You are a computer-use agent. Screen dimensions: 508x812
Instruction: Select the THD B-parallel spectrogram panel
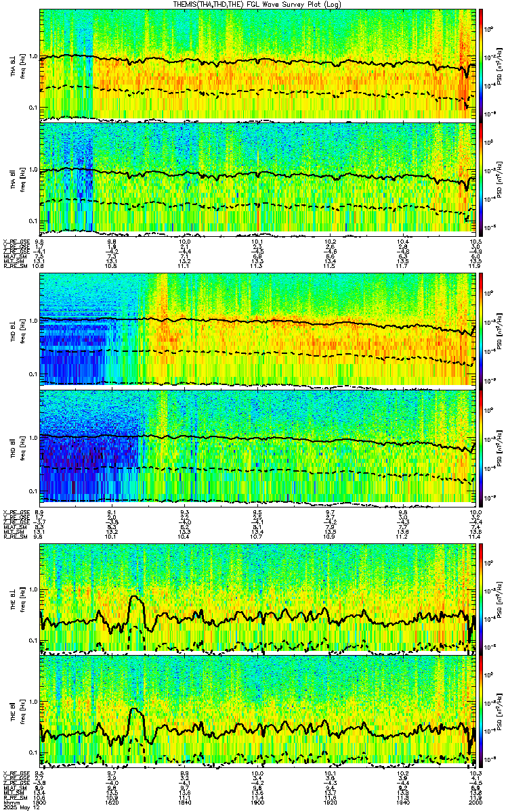click(x=257, y=446)
